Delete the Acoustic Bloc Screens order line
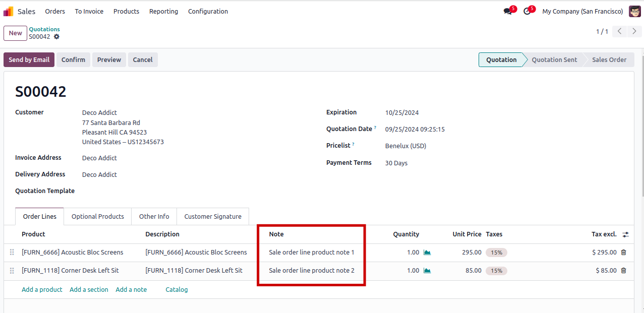644x313 pixels. (623, 253)
